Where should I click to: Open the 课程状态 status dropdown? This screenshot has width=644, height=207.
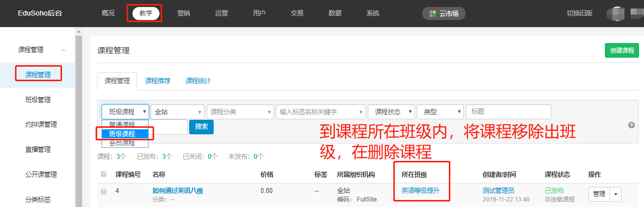click(391, 112)
